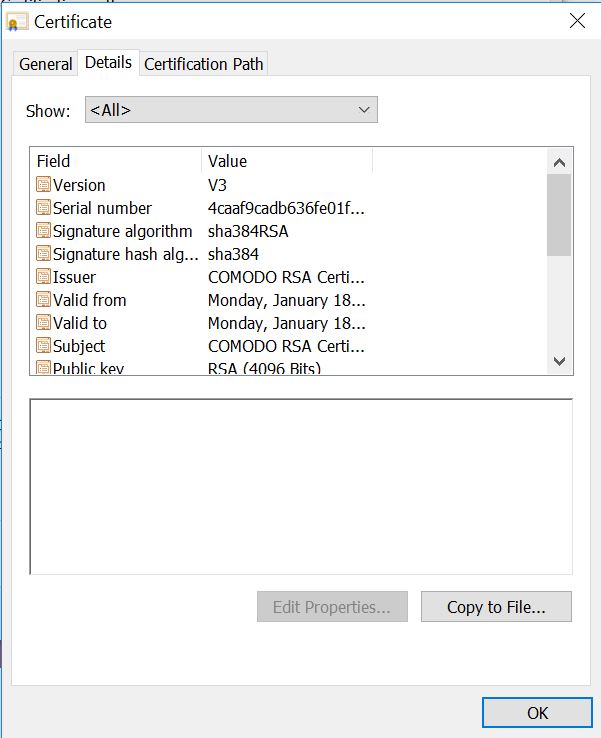The height and width of the screenshot is (738, 601).
Task: Click the Version field icon
Action: 43,185
